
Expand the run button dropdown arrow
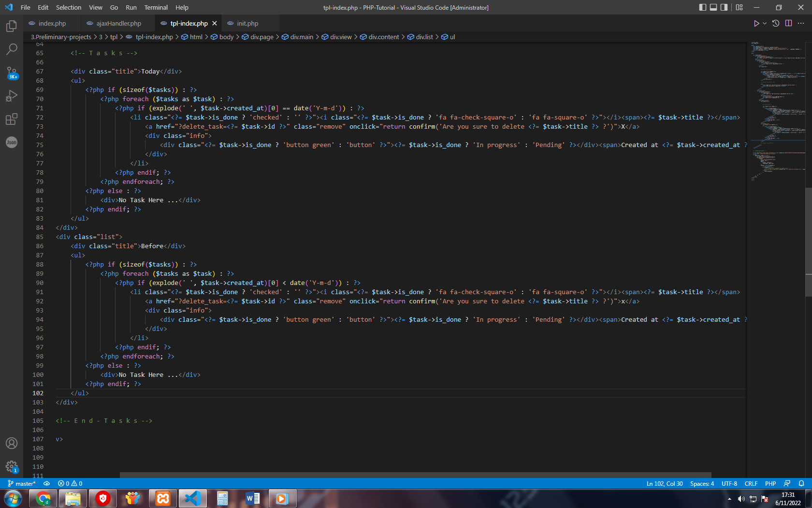click(765, 23)
